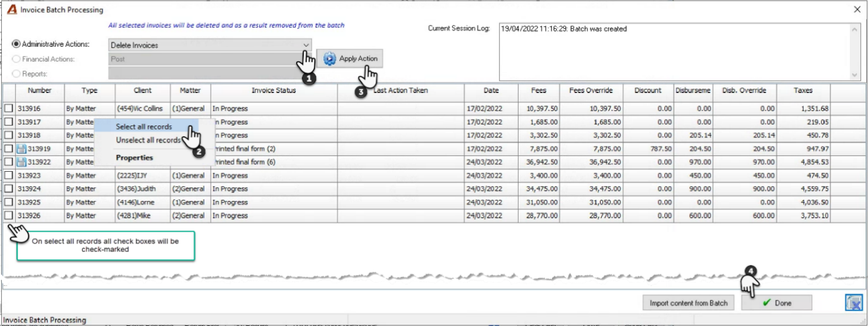Click the Disb. Override column header
The image size is (868, 326).
coord(744,91)
